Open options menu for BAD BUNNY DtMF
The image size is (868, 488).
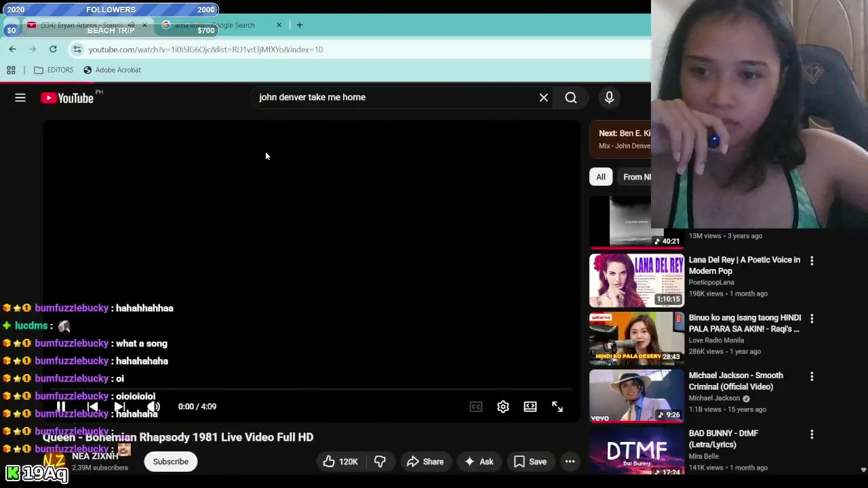coord(812,434)
